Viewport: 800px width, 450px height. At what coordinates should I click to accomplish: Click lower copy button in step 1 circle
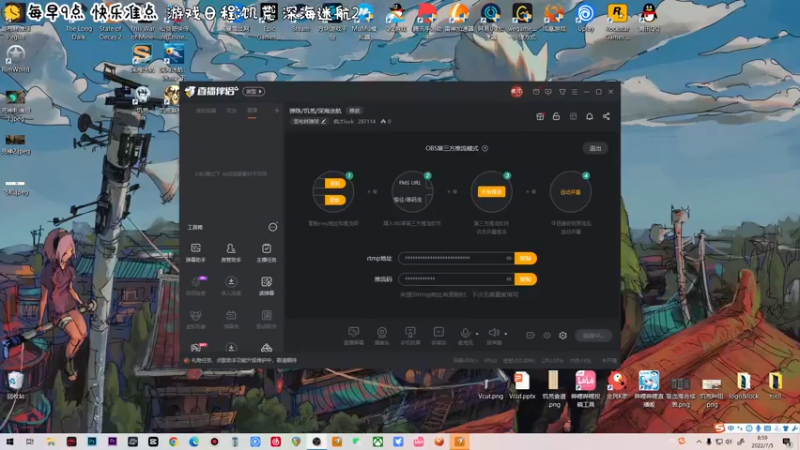coord(335,200)
